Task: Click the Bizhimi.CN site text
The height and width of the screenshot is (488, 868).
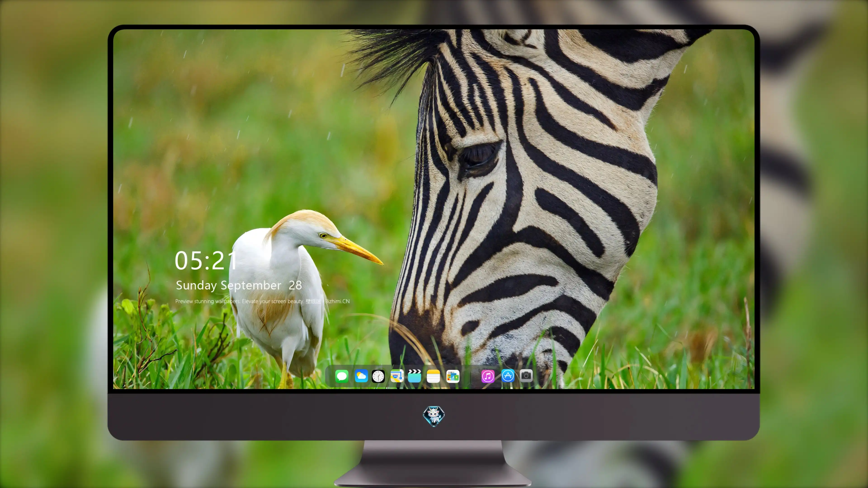Action: click(x=337, y=301)
